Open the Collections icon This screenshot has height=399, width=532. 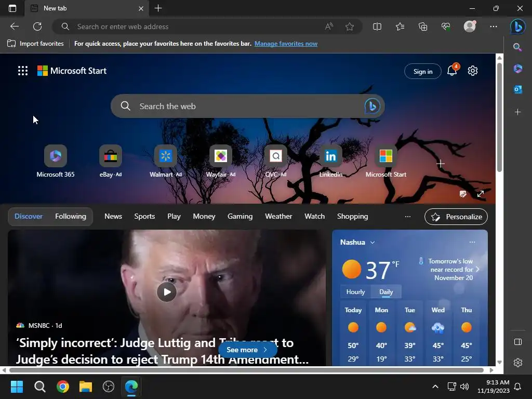(x=423, y=26)
